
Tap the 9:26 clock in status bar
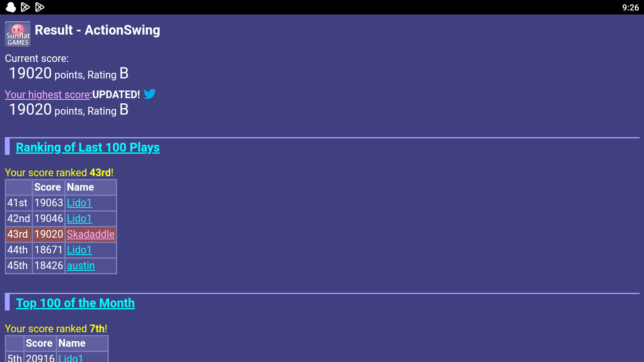[x=630, y=7]
